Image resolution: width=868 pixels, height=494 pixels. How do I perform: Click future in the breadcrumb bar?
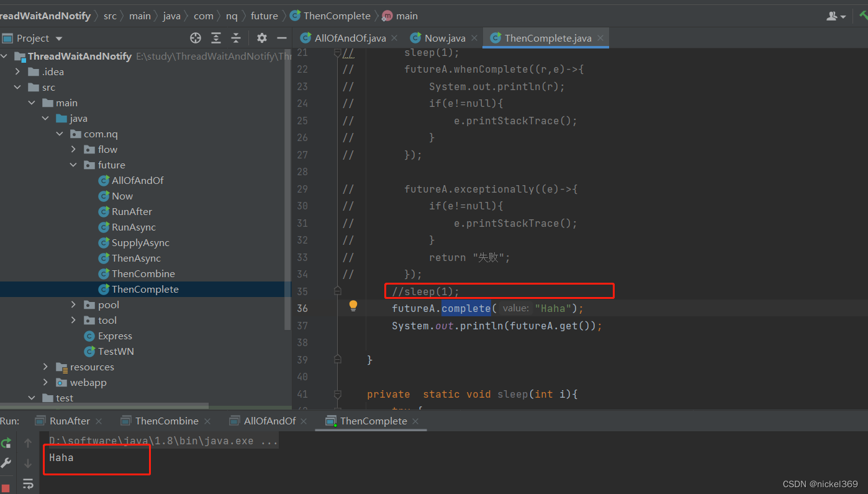coord(264,16)
